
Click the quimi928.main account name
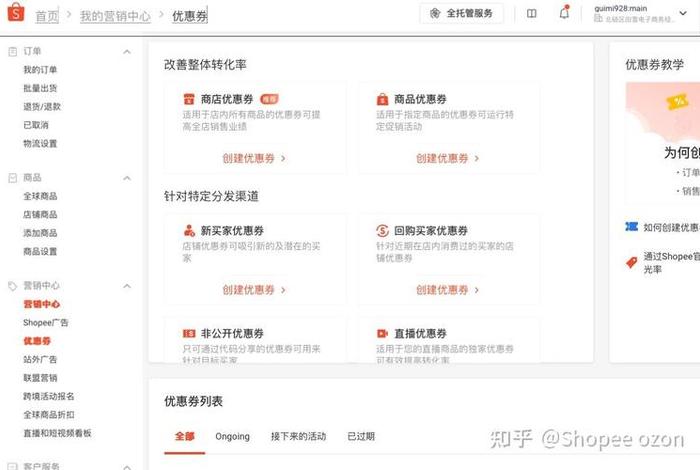[621, 8]
